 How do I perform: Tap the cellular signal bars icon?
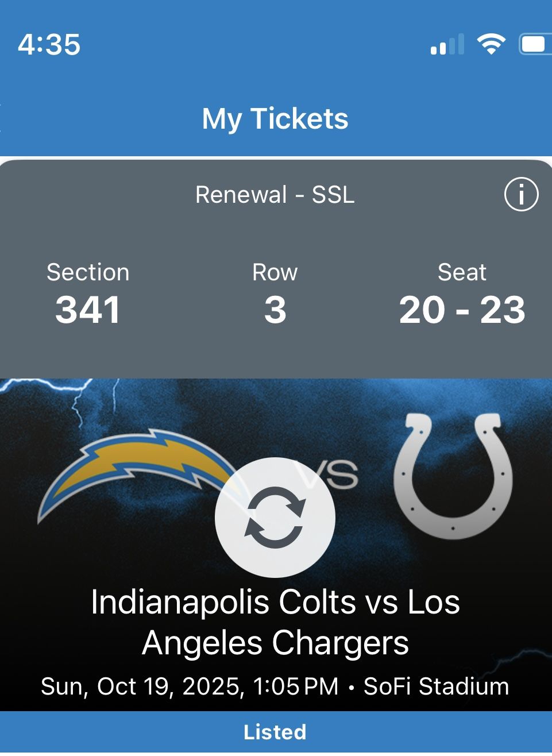[447, 45]
